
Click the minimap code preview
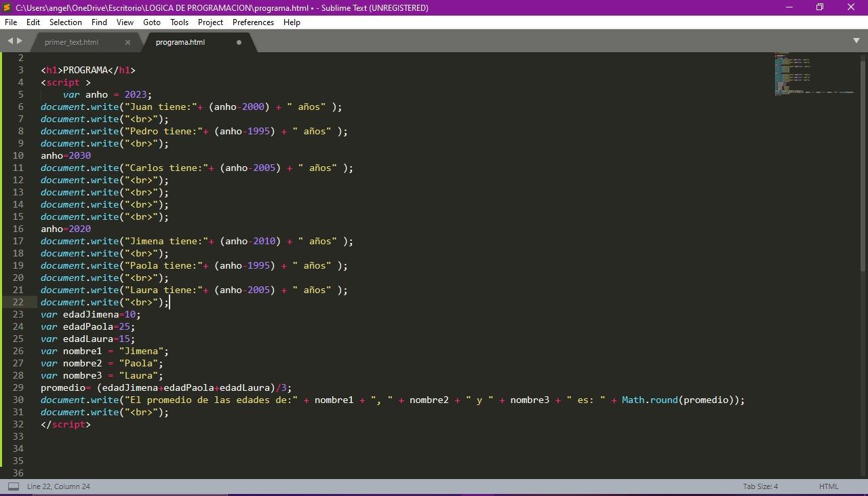814,73
